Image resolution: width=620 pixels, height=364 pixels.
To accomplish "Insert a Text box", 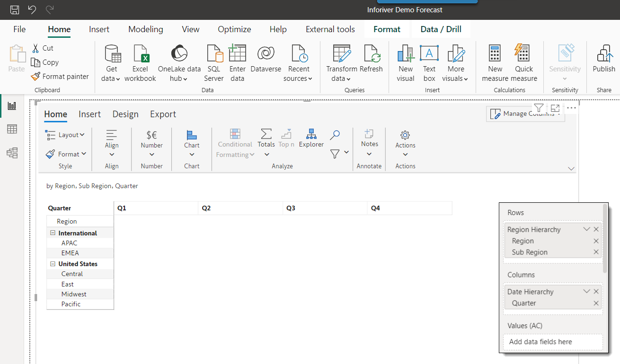I will [x=429, y=54].
